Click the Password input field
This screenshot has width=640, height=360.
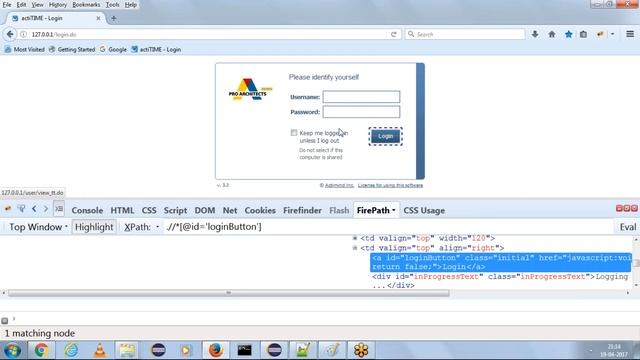361,112
